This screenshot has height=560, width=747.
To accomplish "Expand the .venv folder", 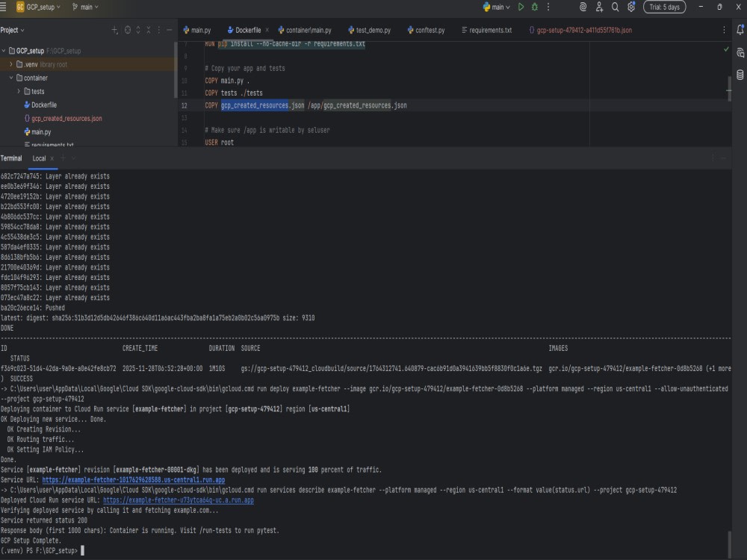I will (11, 64).
